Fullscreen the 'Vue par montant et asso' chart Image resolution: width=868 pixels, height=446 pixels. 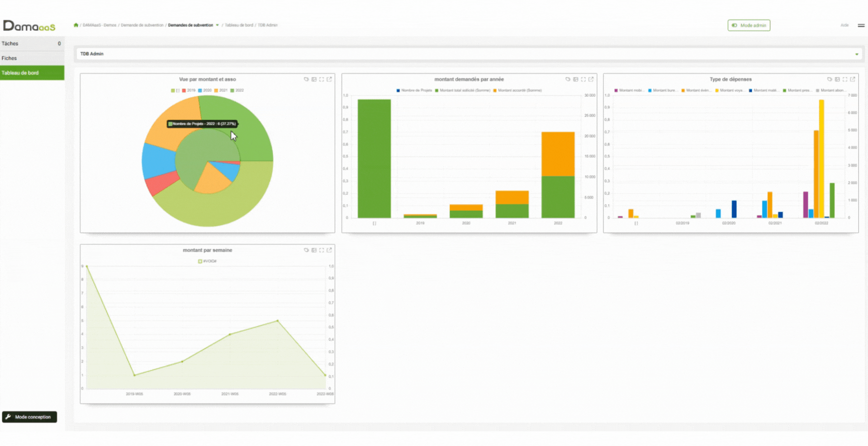pyautogui.click(x=322, y=80)
